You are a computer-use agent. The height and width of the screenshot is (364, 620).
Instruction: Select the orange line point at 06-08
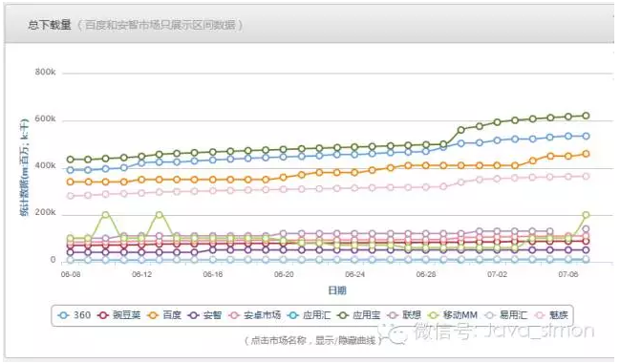[x=71, y=182]
